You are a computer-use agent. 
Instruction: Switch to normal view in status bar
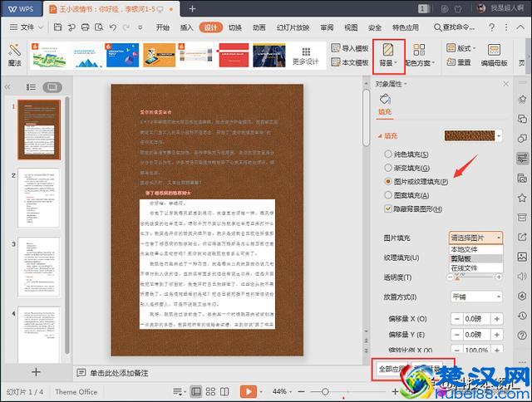[x=196, y=392]
